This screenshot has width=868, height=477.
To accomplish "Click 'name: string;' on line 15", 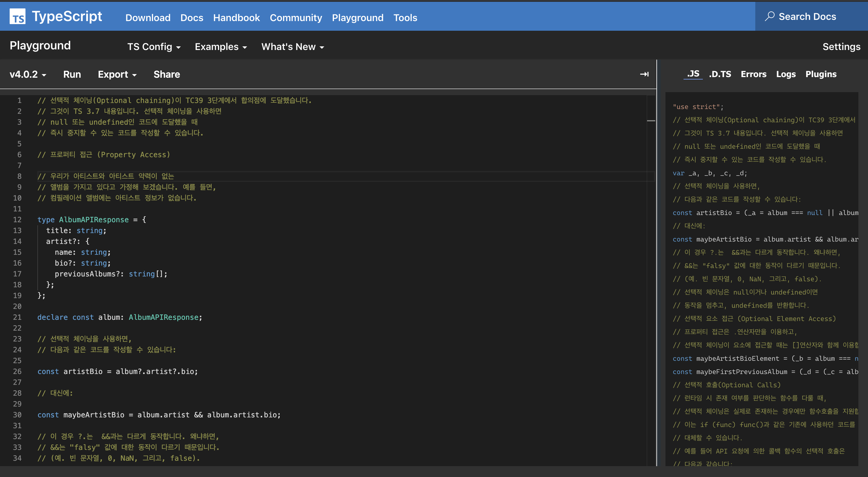I will 83,252.
